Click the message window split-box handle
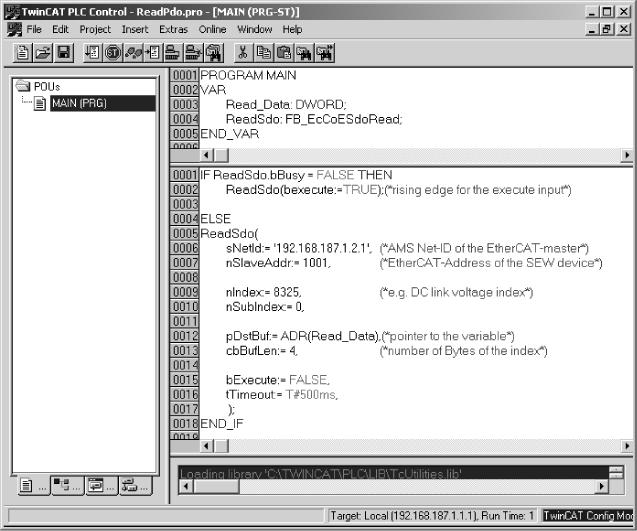Image resolution: width=637 pixels, height=531 pixels. (x=616, y=472)
